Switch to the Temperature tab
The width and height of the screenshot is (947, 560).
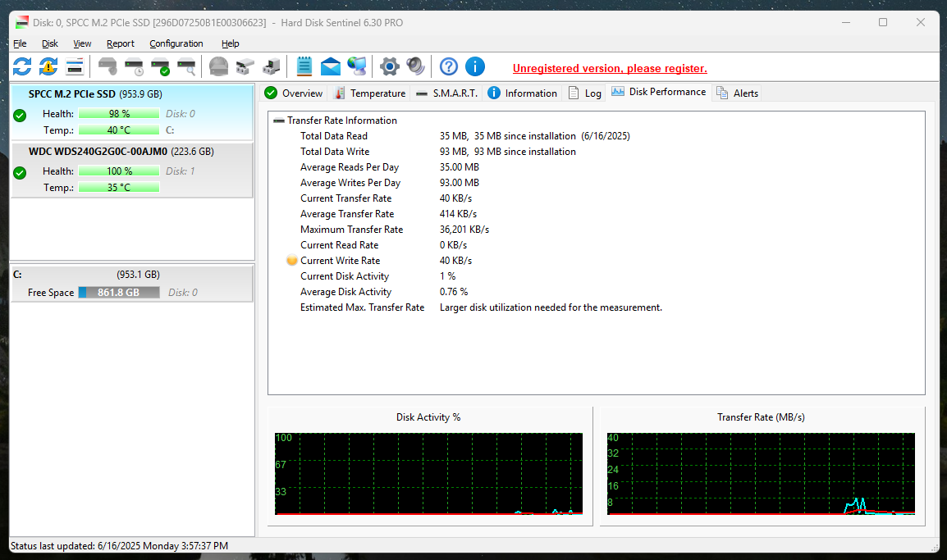369,93
